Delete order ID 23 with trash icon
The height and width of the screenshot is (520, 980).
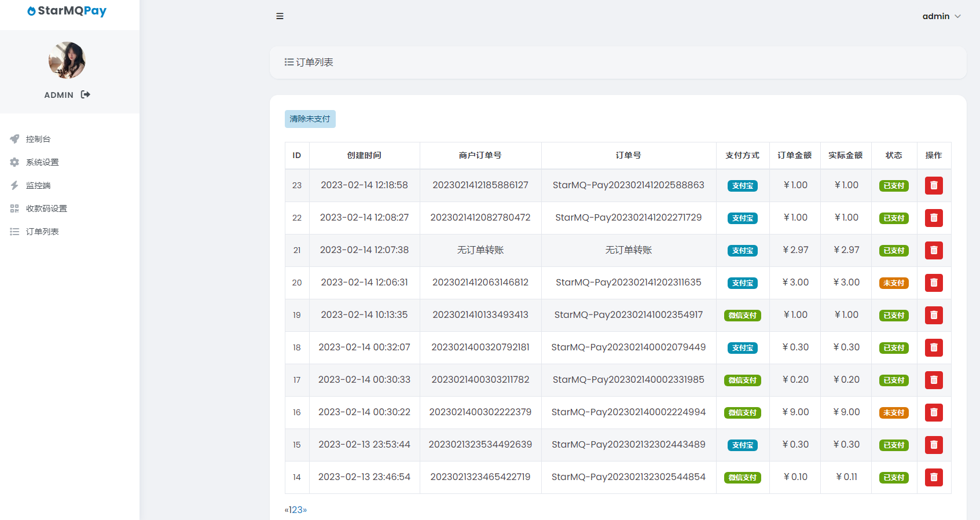933,185
